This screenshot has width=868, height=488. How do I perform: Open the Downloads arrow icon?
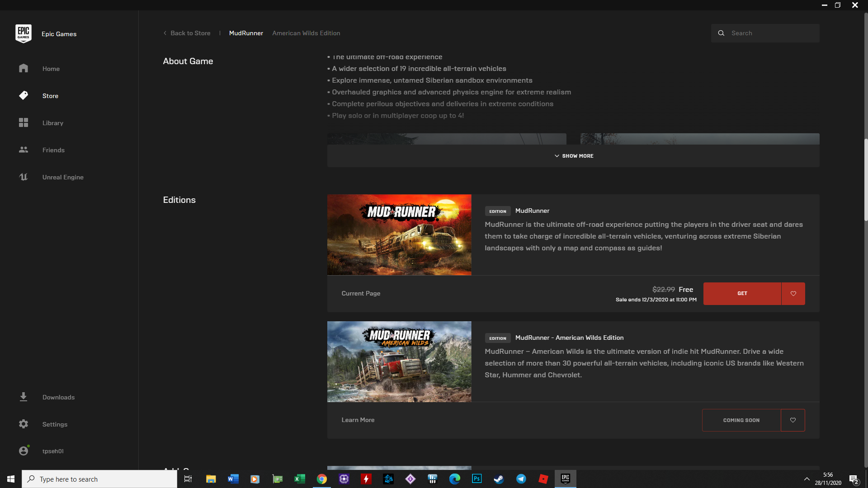pyautogui.click(x=24, y=397)
